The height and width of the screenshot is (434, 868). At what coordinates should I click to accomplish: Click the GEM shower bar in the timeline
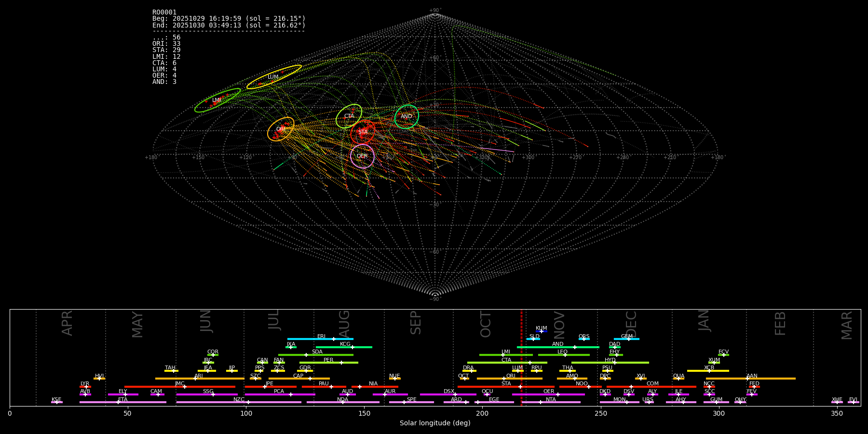626,339
